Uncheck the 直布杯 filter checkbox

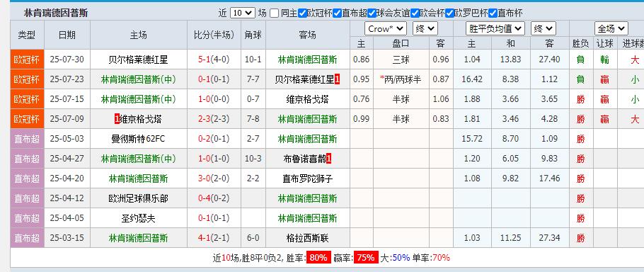point(493,13)
